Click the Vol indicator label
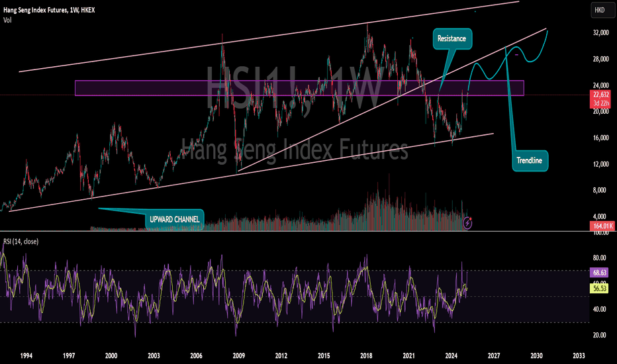Image resolution: width=617 pixels, height=364 pixels. click(7, 20)
